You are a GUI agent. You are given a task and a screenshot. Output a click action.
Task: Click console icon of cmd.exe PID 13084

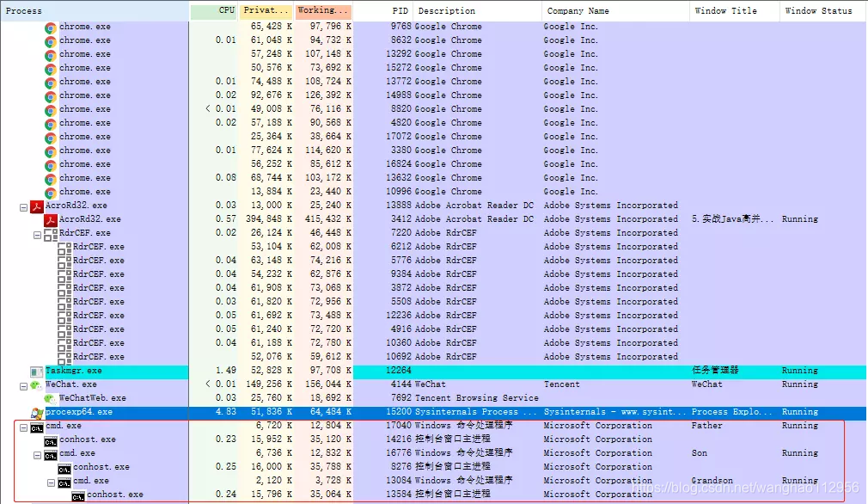(x=64, y=483)
